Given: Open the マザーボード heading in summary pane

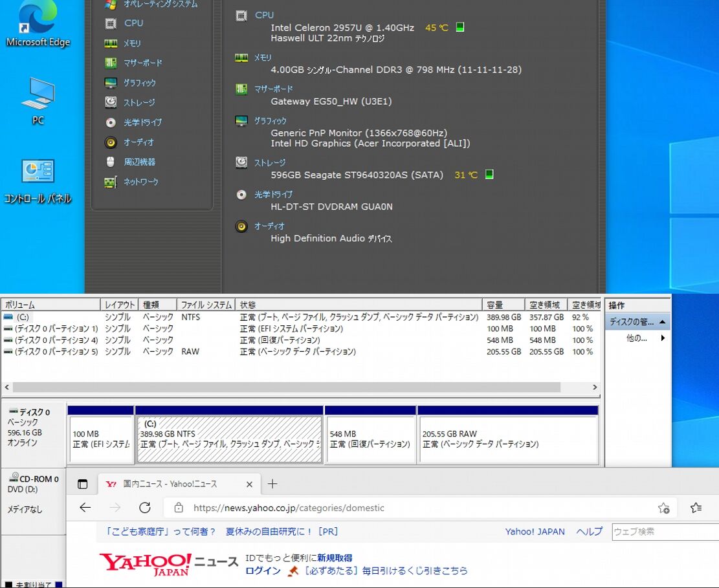Looking at the screenshot, I should point(273,89).
